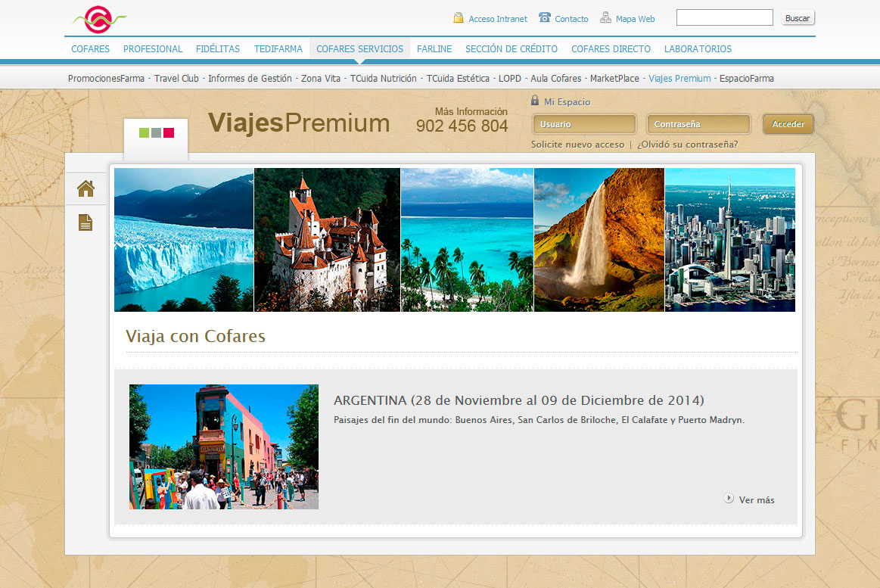This screenshot has width=880, height=588.
Task: Open the Cofares logo at top left
Action: point(98,20)
